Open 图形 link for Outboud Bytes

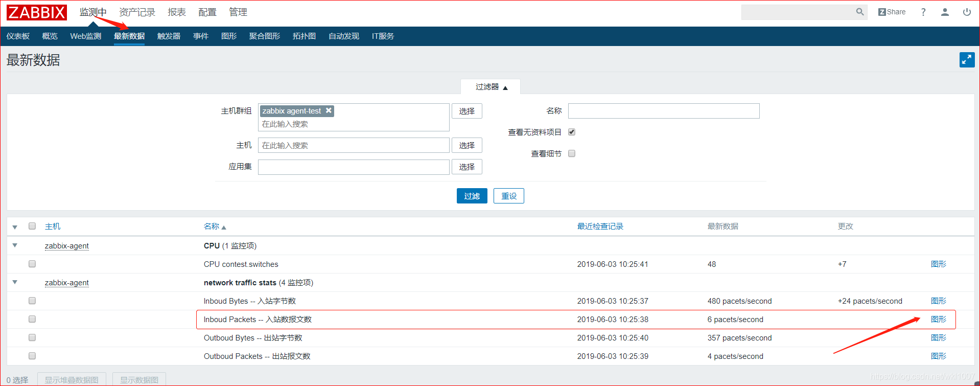(x=939, y=338)
